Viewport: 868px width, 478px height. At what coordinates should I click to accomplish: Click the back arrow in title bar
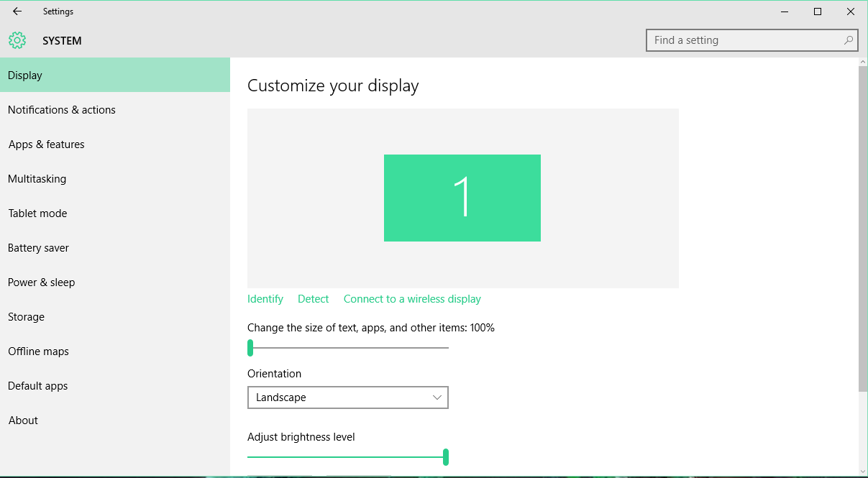(x=17, y=12)
